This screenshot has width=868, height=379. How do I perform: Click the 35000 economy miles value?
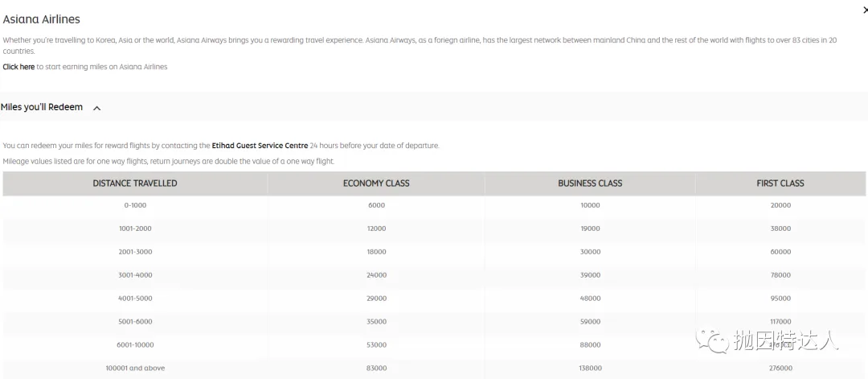[376, 321]
